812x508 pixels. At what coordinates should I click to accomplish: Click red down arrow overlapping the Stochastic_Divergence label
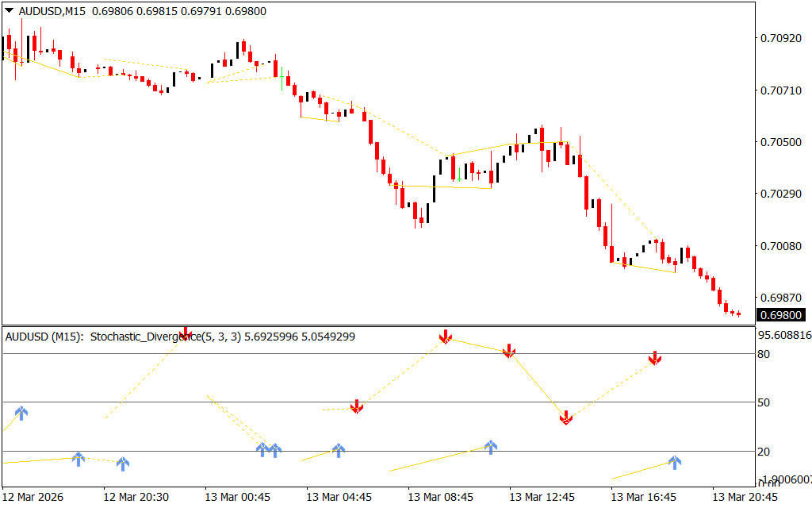click(x=186, y=333)
